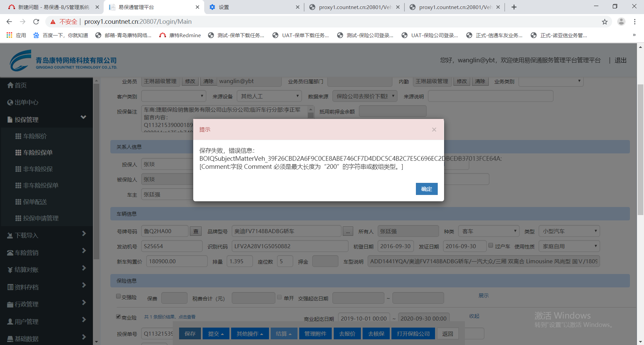Bookmark this page with the star icon
Screen dimensions: 644x345
tap(605, 22)
